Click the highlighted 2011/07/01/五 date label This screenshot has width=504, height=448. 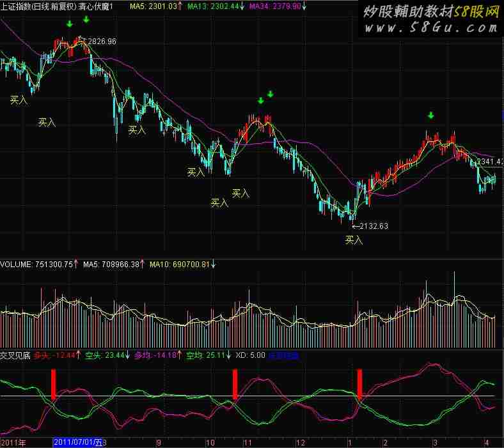pos(78,442)
